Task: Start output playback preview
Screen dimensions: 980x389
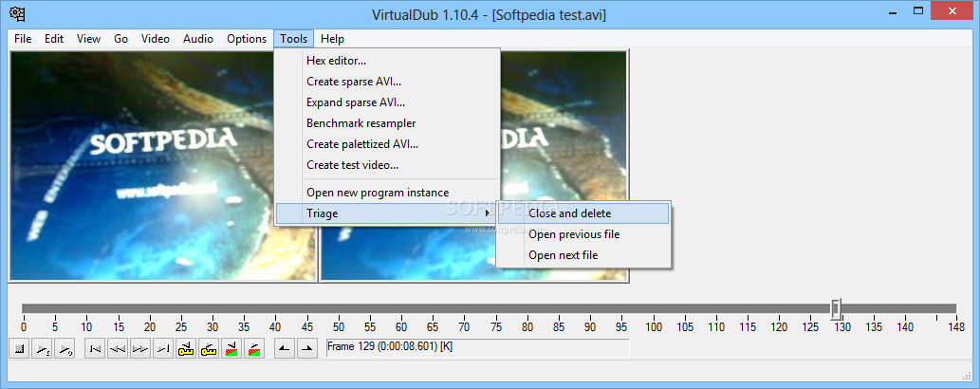Action: click(x=65, y=349)
